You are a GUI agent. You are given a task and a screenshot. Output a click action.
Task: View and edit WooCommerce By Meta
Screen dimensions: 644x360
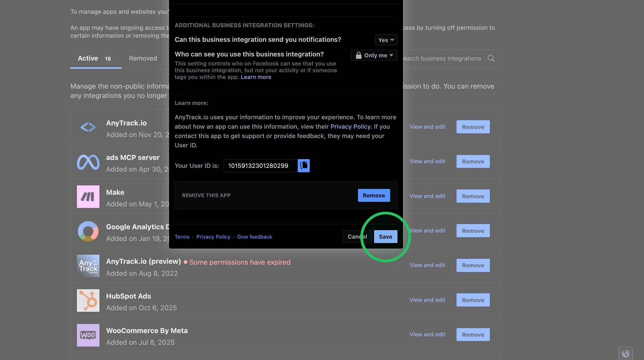point(427,335)
